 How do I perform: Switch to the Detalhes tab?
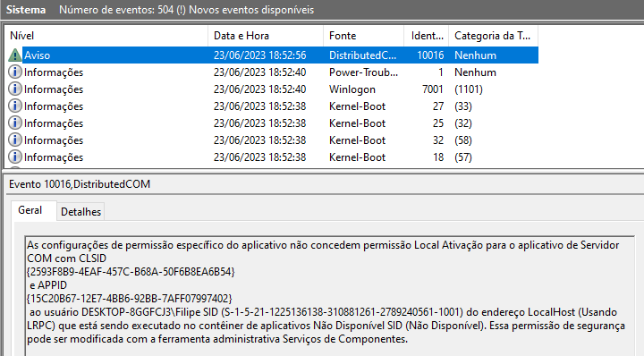point(80,212)
